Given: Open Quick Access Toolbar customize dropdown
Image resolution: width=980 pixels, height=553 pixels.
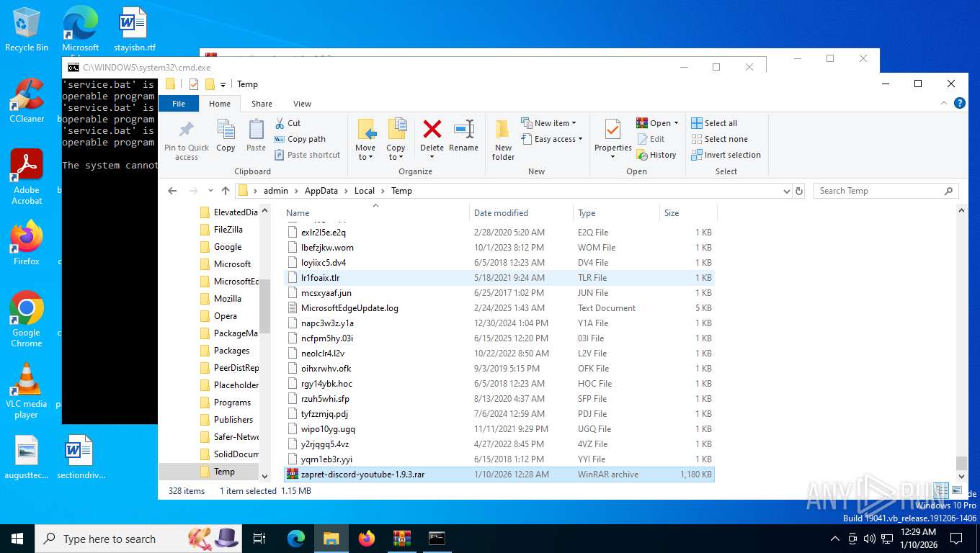Looking at the screenshot, I should 223,84.
